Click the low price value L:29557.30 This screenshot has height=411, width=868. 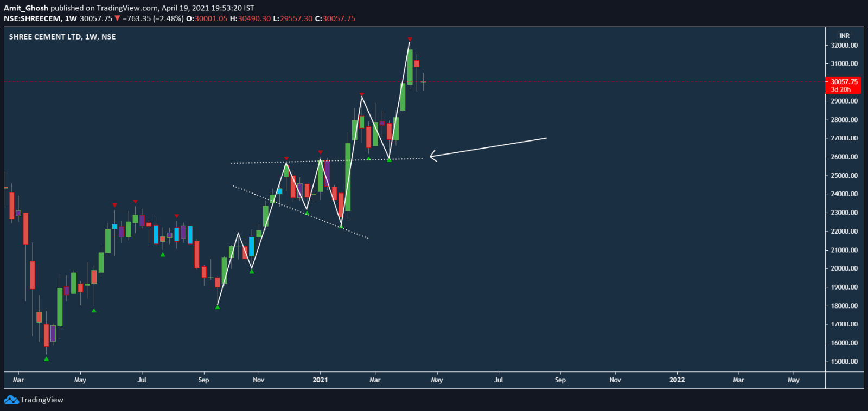pyautogui.click(x=292, y=18)
